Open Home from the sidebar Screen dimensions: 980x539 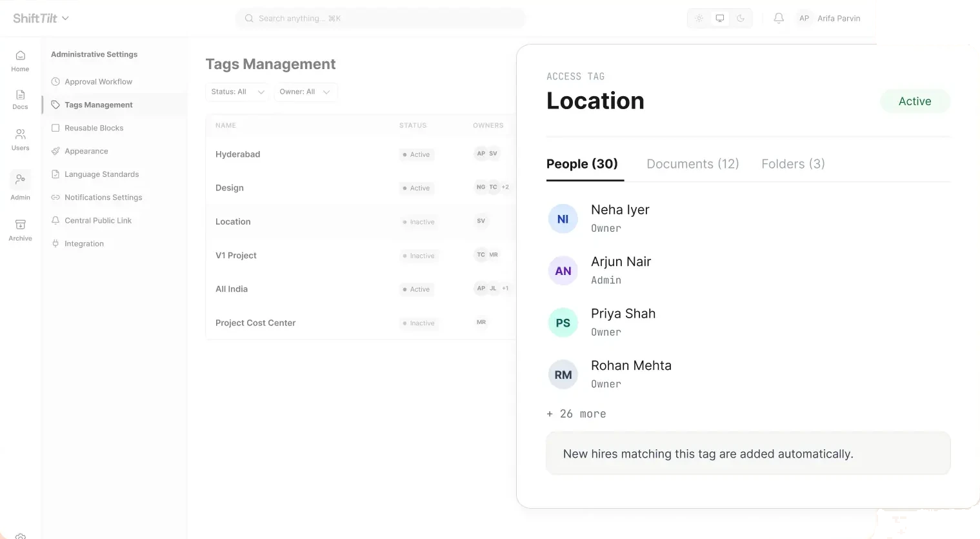(x=20, y=61)
